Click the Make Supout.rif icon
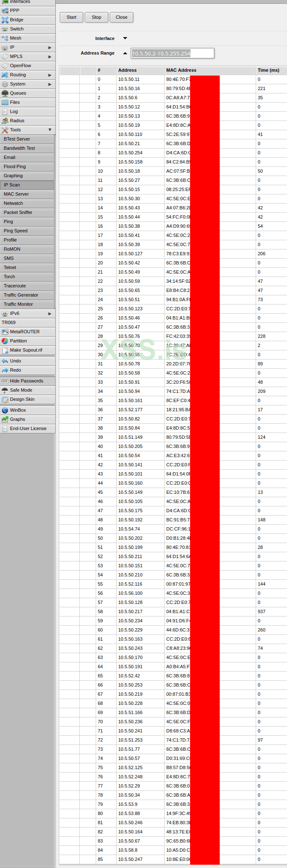Screen dimensions: 287x868 pyautogui.click(x=5, y=350)
